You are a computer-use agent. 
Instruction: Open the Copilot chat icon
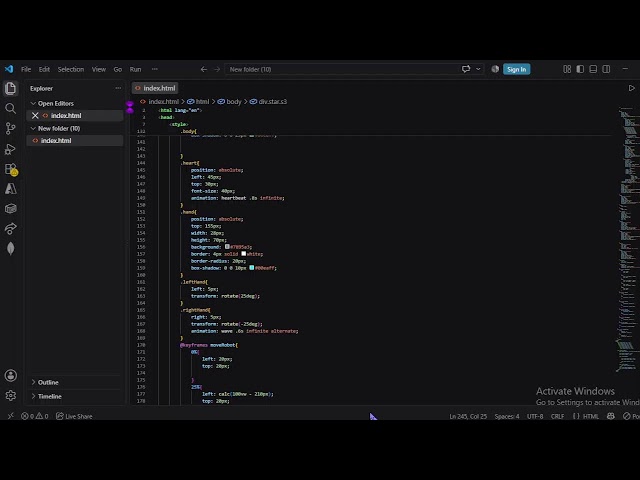(466, 69)
